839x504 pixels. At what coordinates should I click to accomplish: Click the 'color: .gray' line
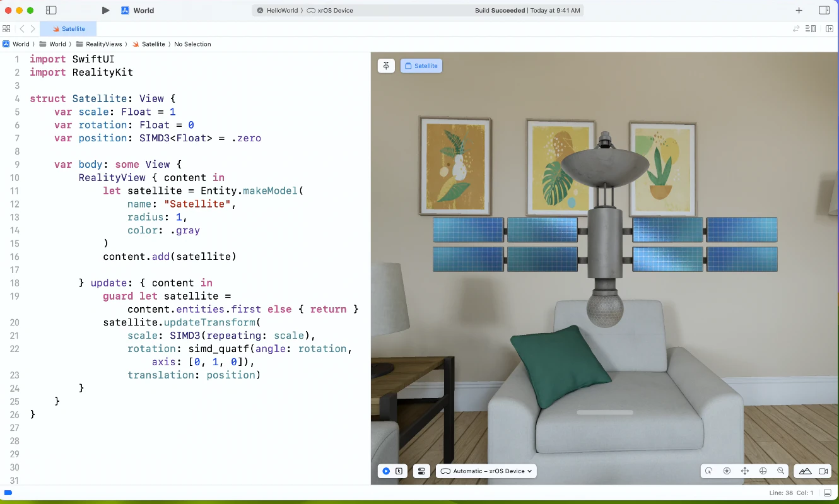pyautogui.click(x=164, y=231)
